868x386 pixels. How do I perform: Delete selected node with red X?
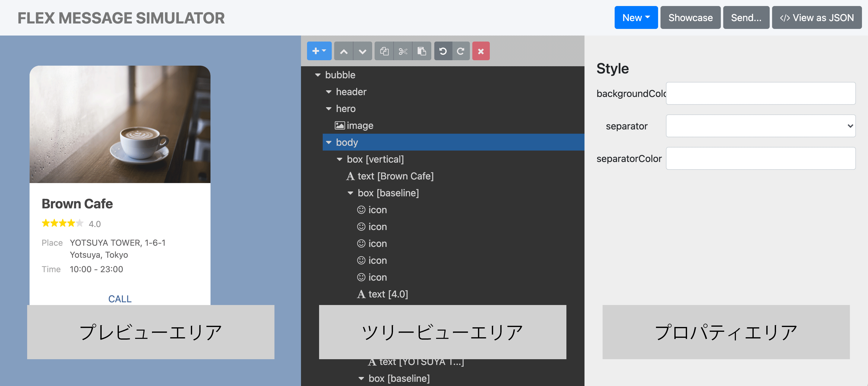480,51
